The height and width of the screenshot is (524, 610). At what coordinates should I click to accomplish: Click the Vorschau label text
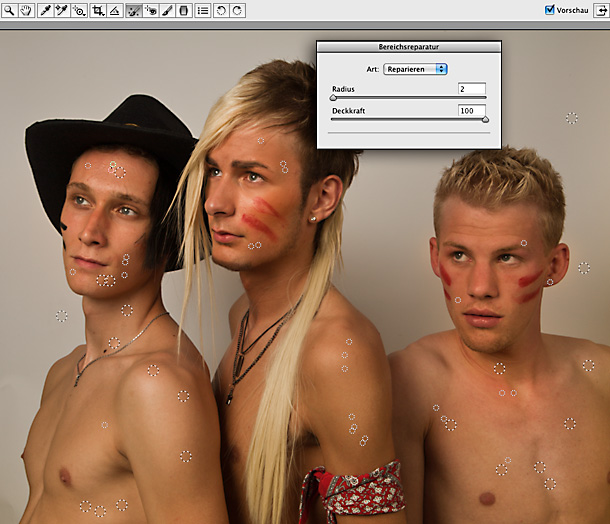[x=572, y=11]
